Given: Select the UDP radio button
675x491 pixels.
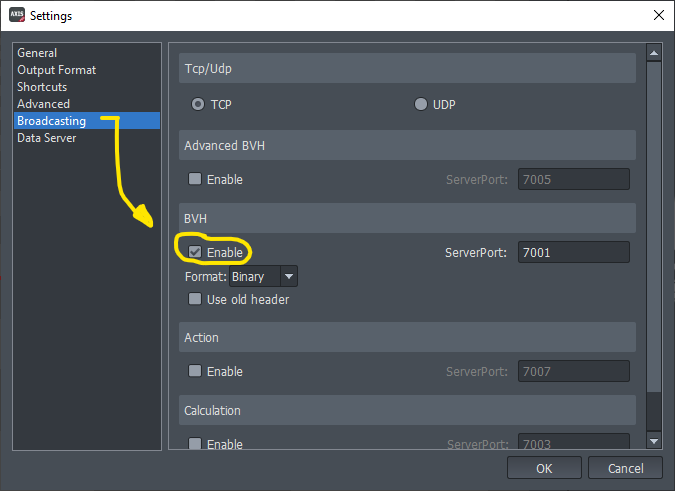Looking at the screenshot, I should click(420, 104).
